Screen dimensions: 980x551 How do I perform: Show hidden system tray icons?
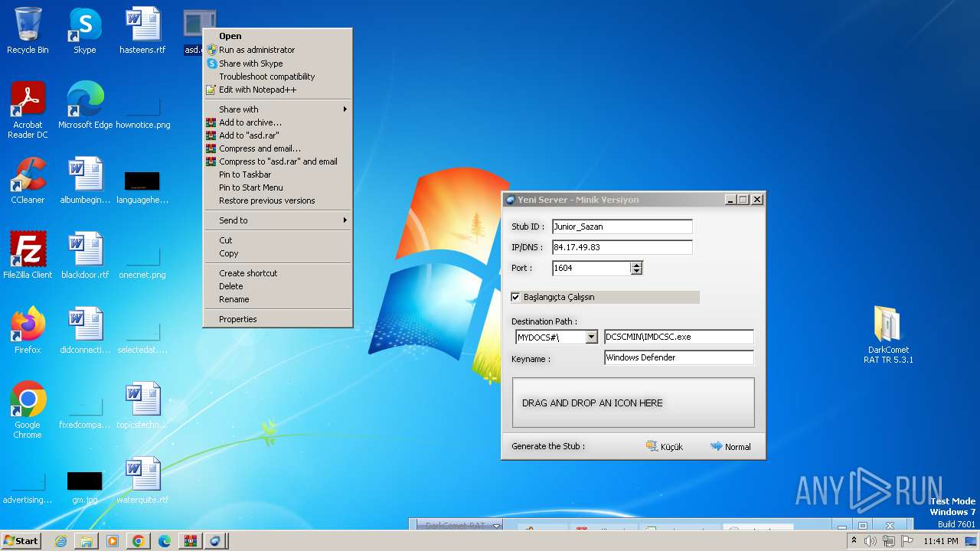tap(854, 541)
